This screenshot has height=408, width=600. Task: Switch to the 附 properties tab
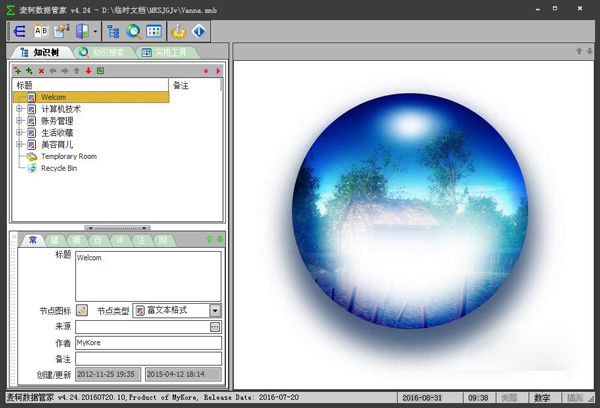coord(163,240)
